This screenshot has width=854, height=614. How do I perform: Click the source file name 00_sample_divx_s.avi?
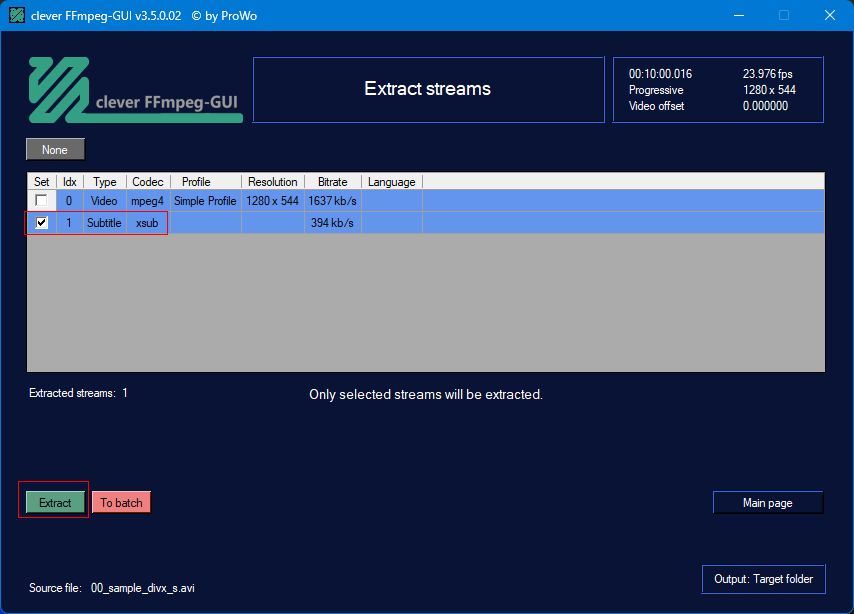coord(143,588)
